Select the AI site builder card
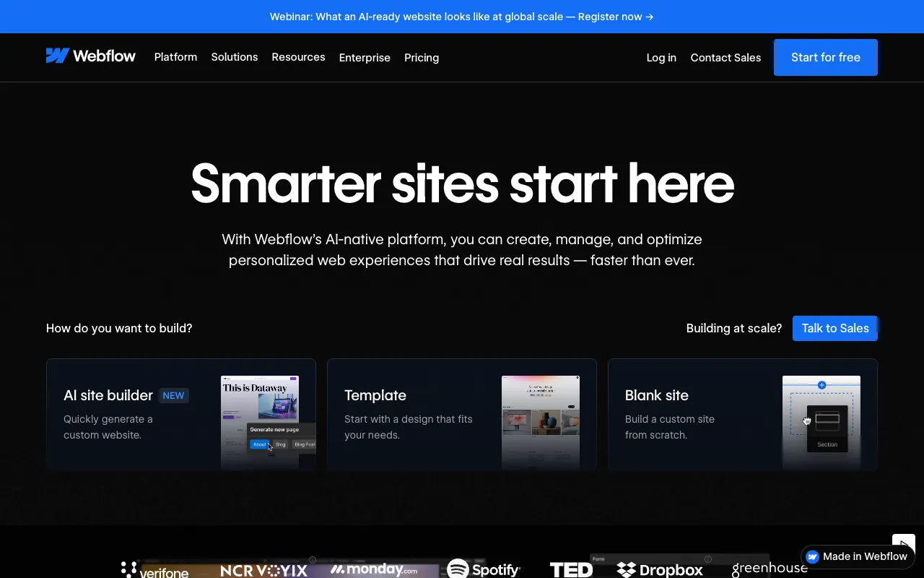 click(180, 415)
